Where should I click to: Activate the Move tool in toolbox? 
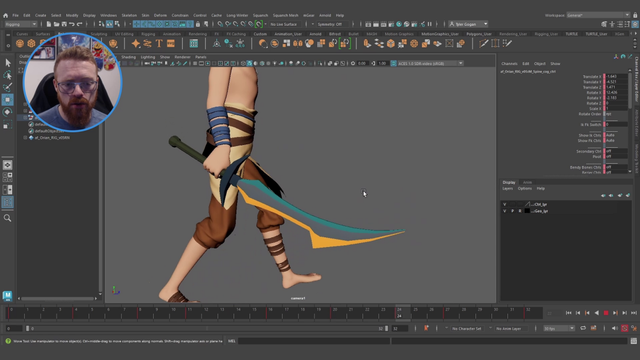coord(8,100)
